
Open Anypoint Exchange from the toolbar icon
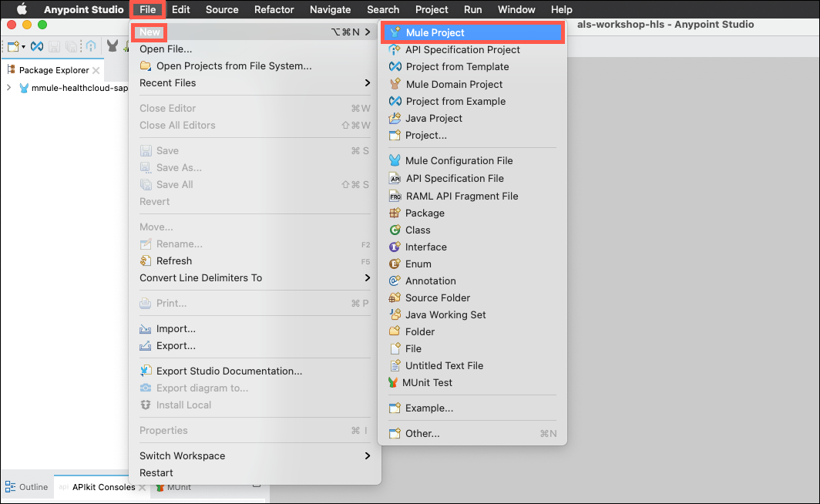[x=37, y=46]
